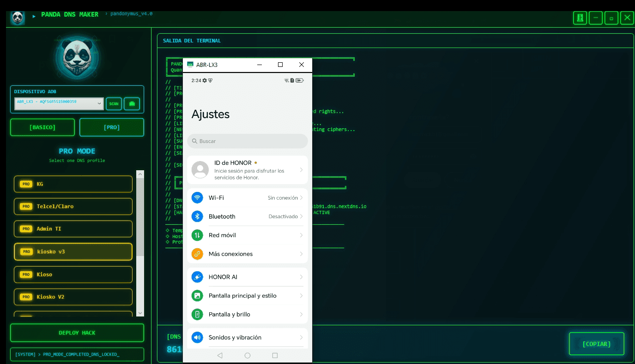
Task: Select the Telcel/Claro DNS profile
Action: point(73,206)
